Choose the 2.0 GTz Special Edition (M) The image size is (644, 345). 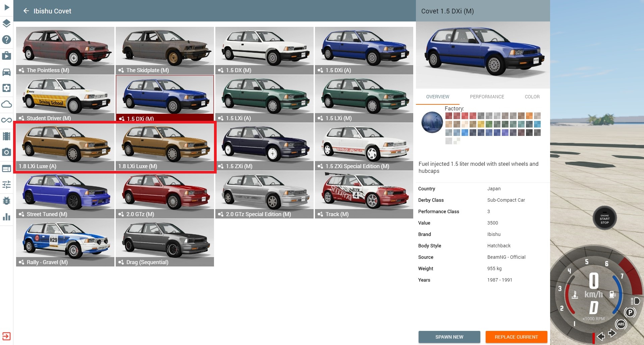tap(264, 194)
